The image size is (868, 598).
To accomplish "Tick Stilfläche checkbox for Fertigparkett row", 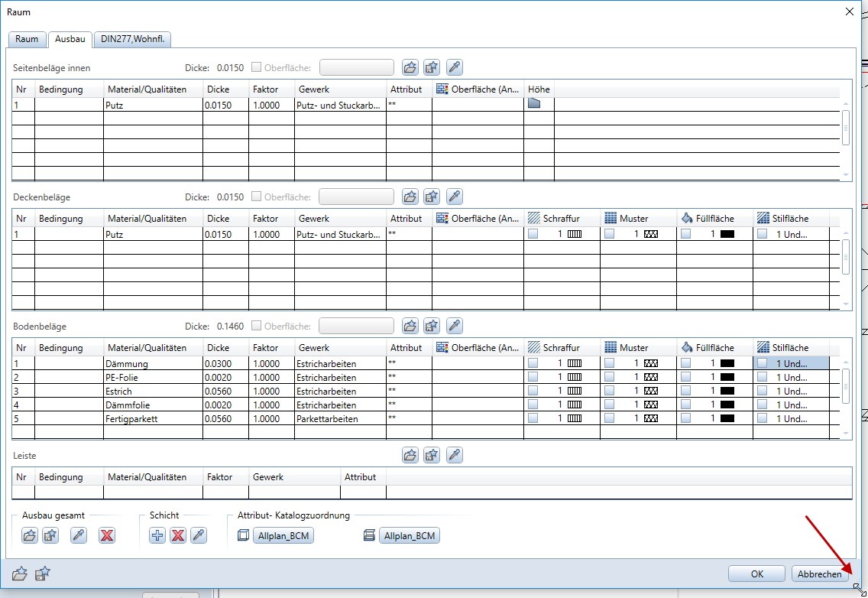I will point(763,418).
